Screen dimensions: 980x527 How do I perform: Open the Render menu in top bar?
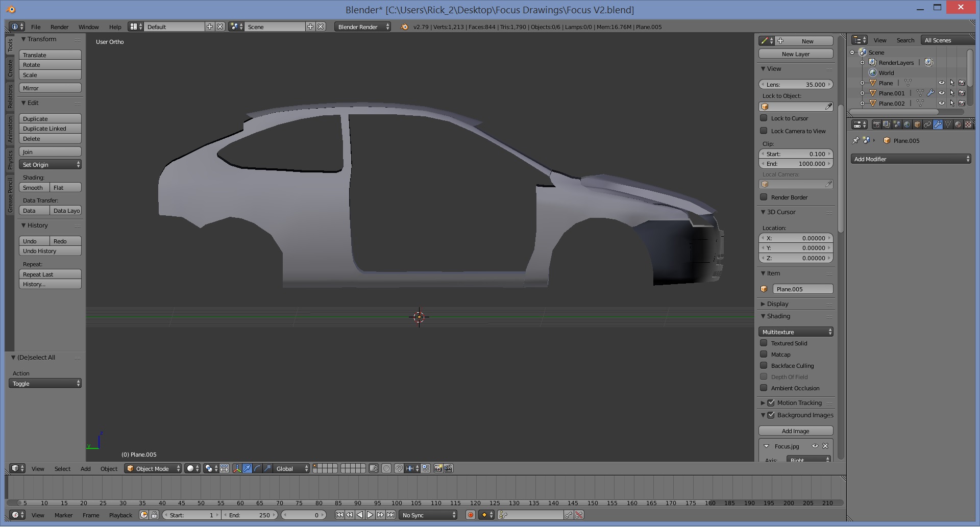click(x=59, y=27)
